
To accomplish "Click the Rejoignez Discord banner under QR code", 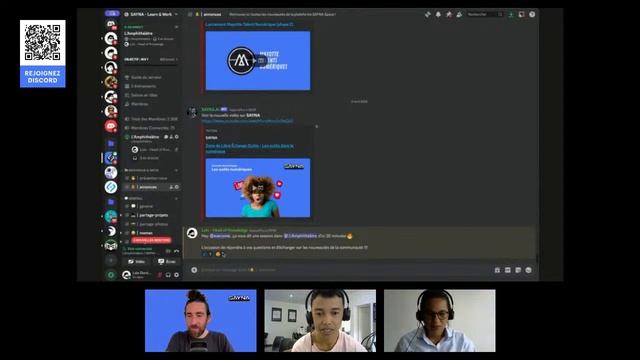I will pos(42,77).
